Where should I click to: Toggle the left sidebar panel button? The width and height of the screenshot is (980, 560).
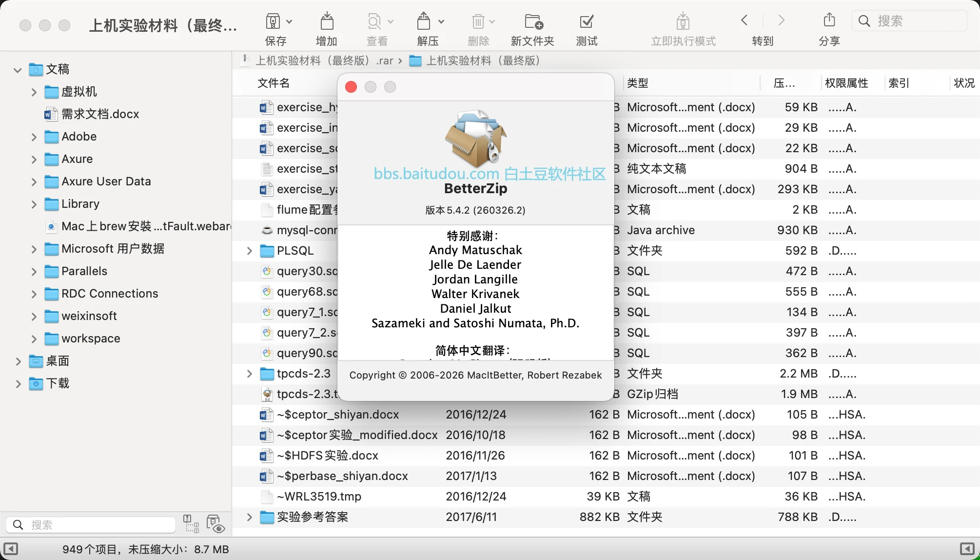pos(11,549)
